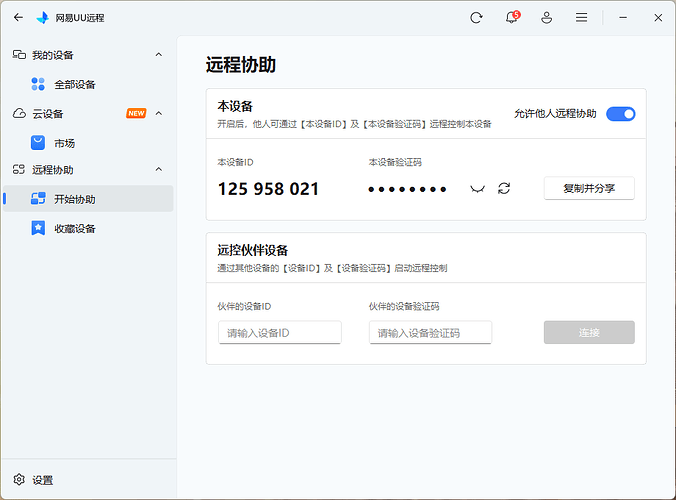This screenshot has height=500, width=676.
Task: Click the 收藏设备 bookmark icon
Action: [x=38, y=228]
